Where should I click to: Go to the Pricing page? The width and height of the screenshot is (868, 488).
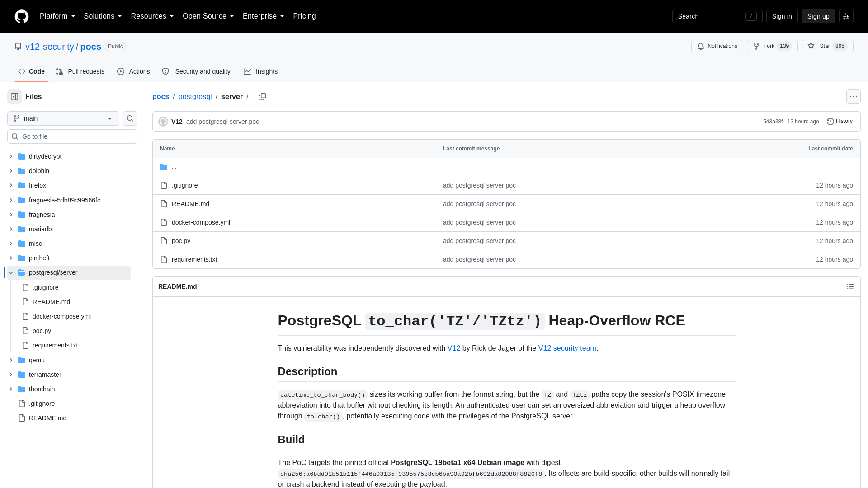click(304, 16)
